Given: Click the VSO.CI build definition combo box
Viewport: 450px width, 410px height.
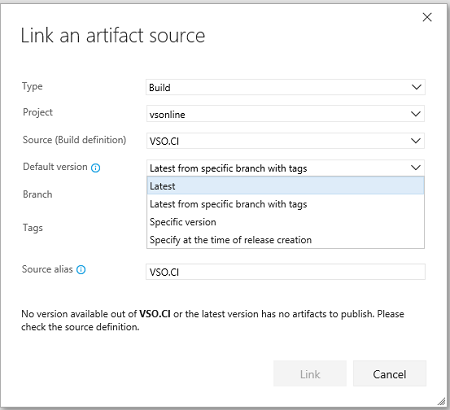Looking at the screenshot, I should pos(286,141).
